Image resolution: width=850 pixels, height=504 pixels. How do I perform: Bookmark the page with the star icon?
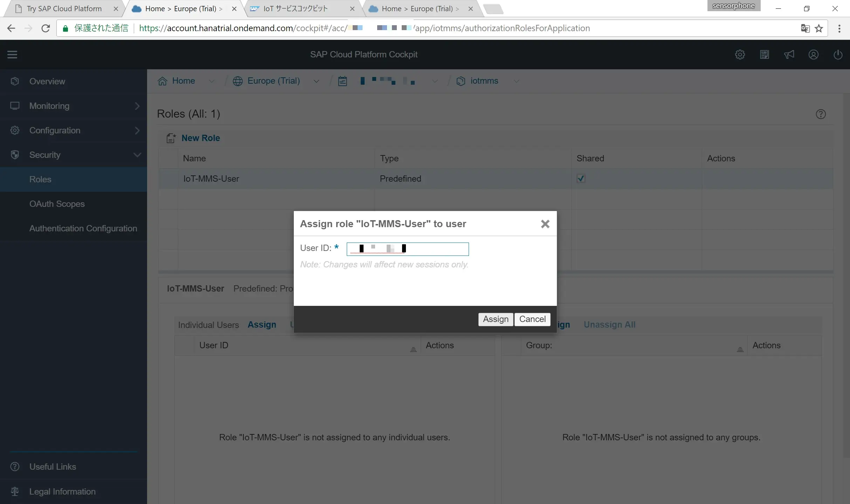coord(819,28)
